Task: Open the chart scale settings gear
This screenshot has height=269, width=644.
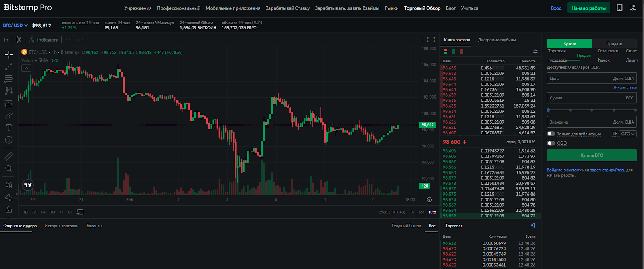Action: (x=429, y=200)
